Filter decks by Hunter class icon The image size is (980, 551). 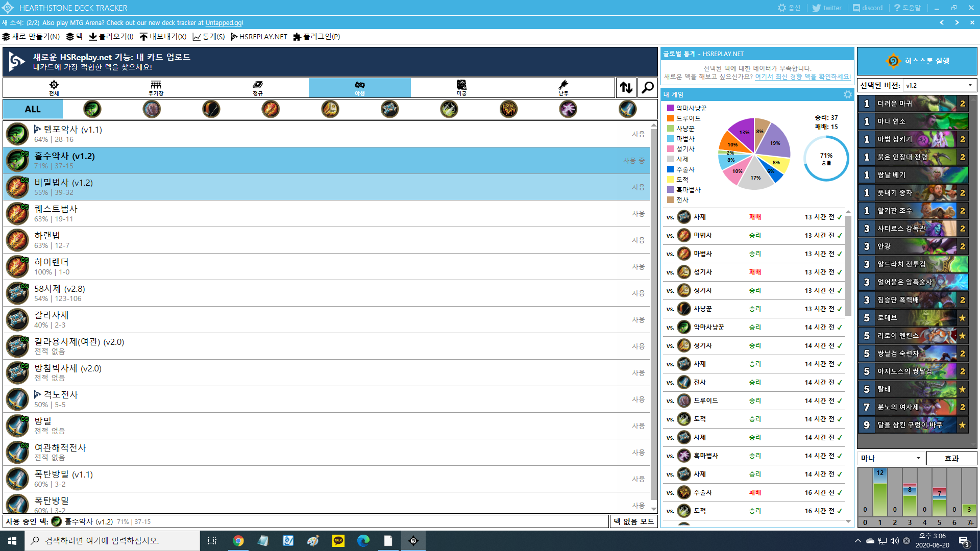pyautogui.click(x=211, y=109)
